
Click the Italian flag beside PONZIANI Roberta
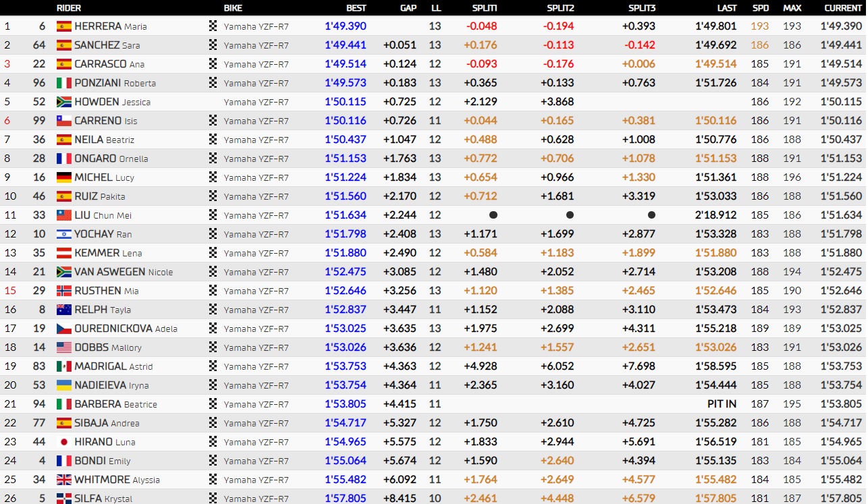[64, 83]
